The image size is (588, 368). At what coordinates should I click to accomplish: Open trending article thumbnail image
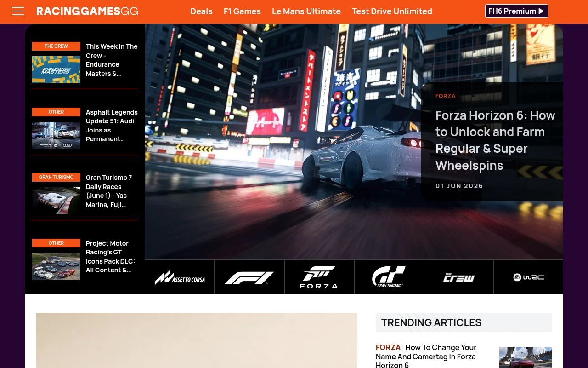point(526,357)
